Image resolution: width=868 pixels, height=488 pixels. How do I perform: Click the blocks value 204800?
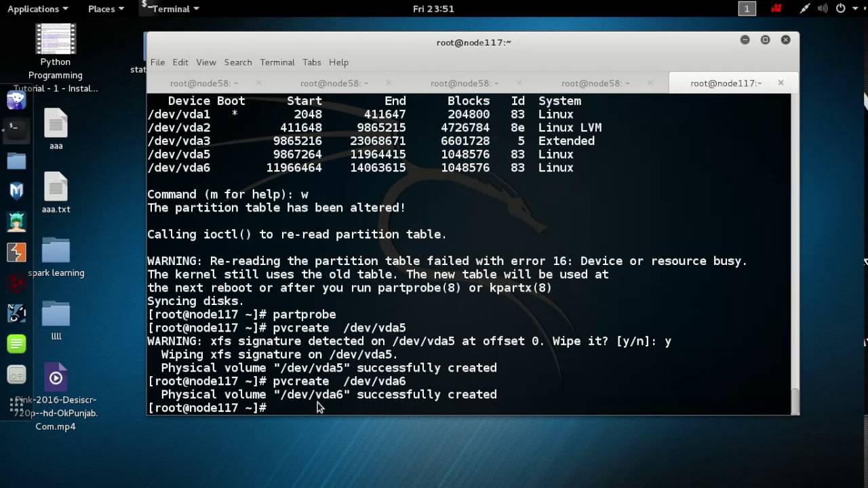click(x=468, y=114)
